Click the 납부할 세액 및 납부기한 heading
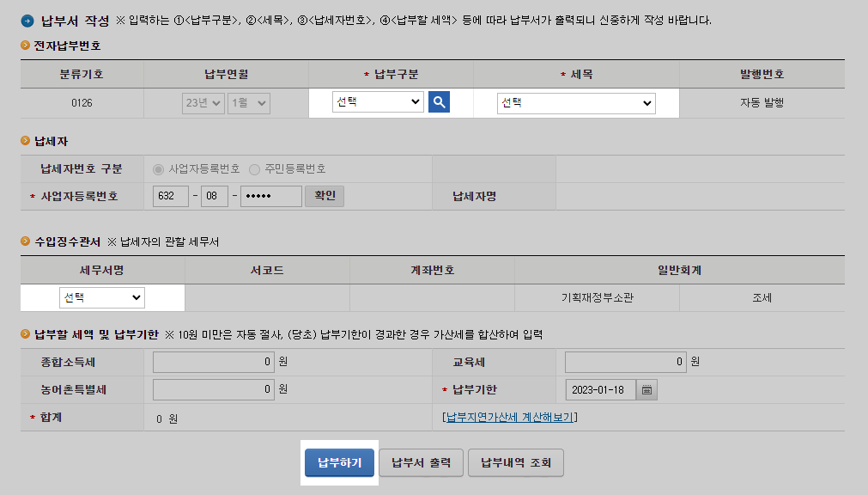Screen dimensions: 868x495 (x=96, y=334)
